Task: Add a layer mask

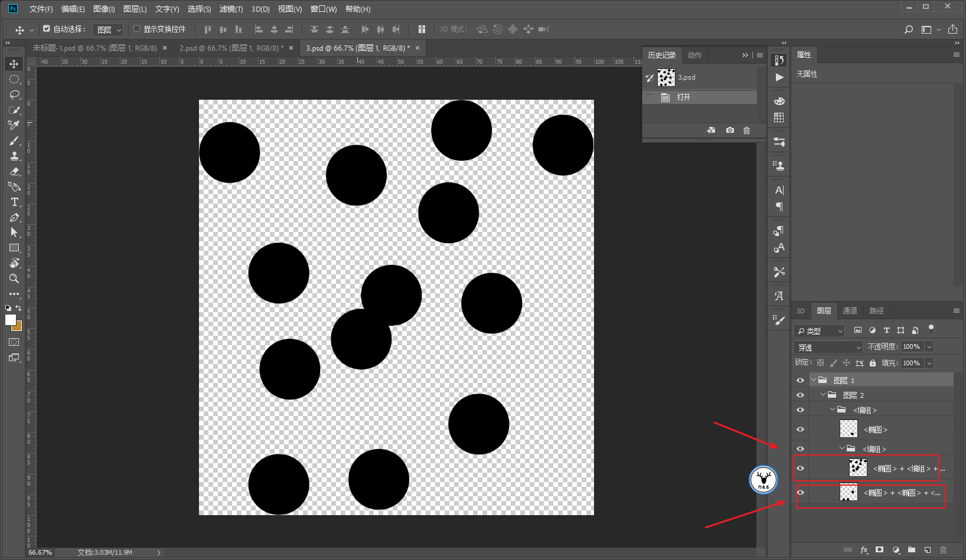Action: point(880,550)
